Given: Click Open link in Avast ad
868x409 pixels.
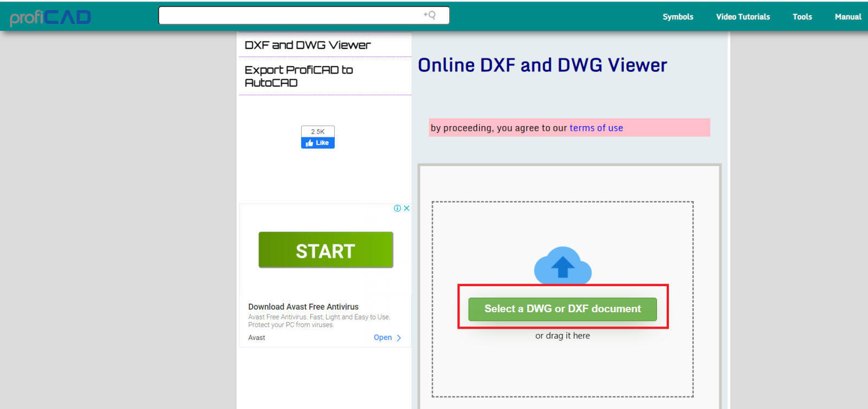Looking at the screenshot, I should 387,337.
